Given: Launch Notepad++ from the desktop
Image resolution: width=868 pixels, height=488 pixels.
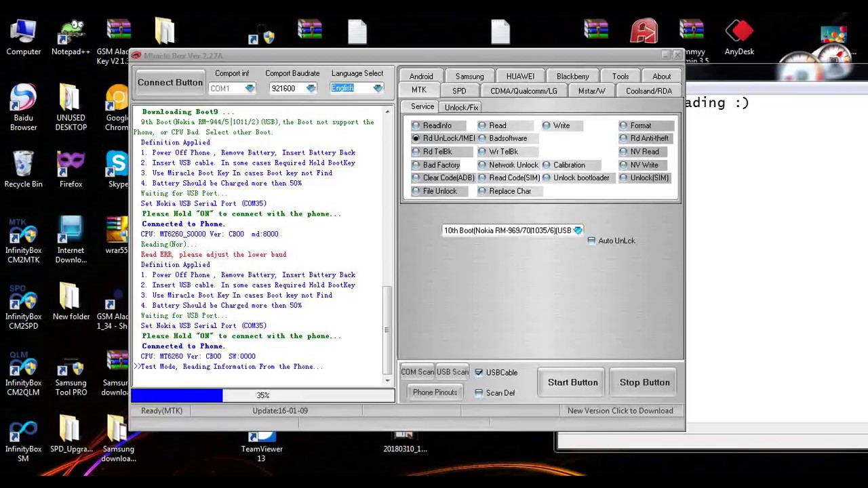Looking at the screenshot, I should [71, 37].
